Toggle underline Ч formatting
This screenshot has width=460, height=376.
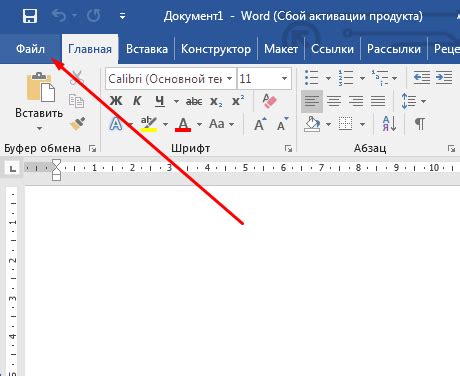(160, 101)
